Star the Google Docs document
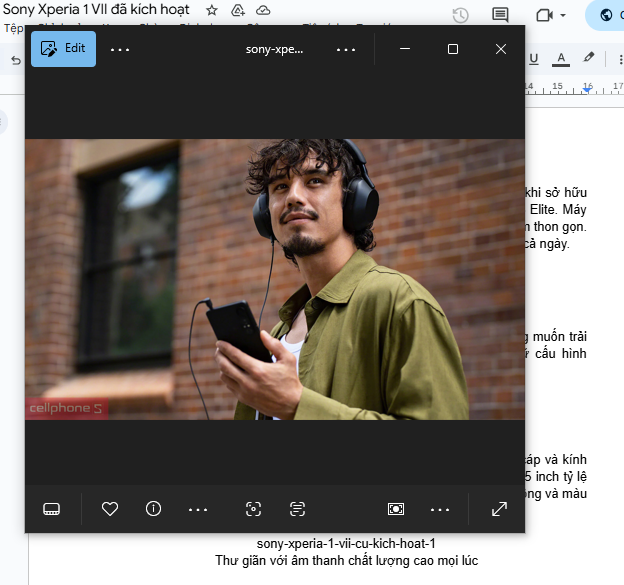624x585 pixels. (212, 10)
